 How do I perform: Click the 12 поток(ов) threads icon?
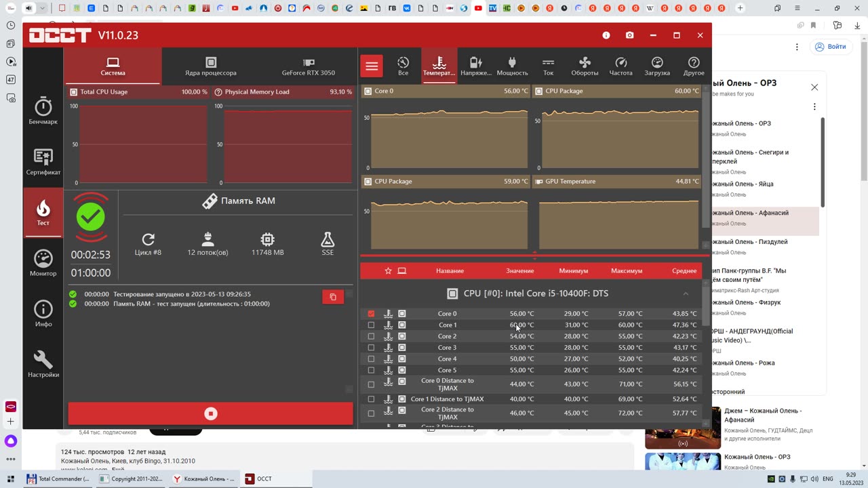[208, 239]
